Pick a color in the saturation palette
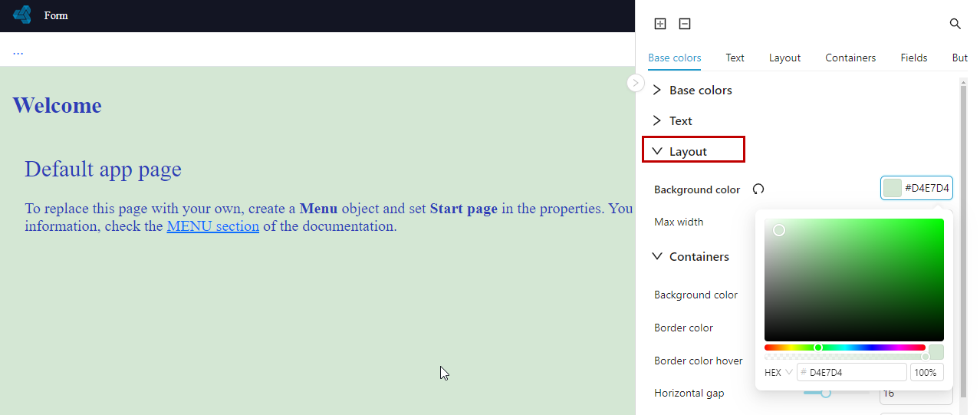Screen dimensions: 980x415 (x=853, y=280)
